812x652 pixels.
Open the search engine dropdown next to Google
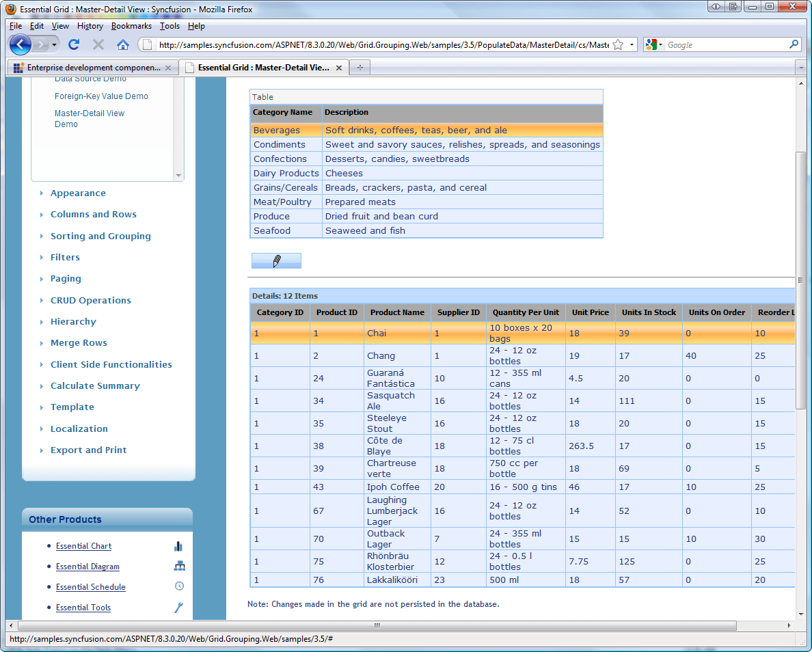653,45
